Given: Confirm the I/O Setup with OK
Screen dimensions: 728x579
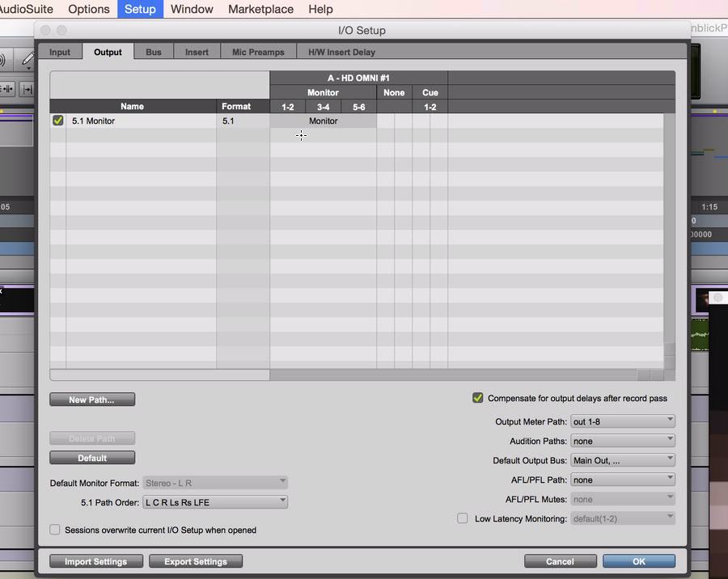Looking at the screenshot, I should coord(638,561).
